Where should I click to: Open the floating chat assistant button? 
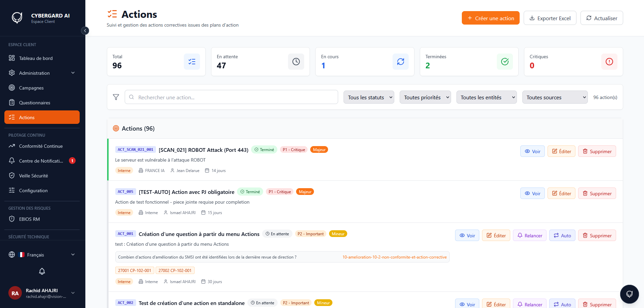630,294
